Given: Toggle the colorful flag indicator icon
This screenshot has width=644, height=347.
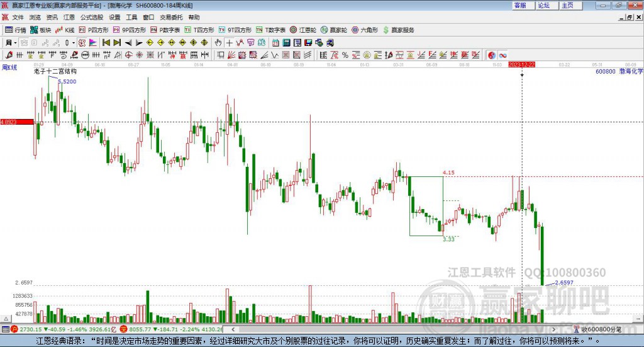Looking at the screenshot, I should (93, 43).
